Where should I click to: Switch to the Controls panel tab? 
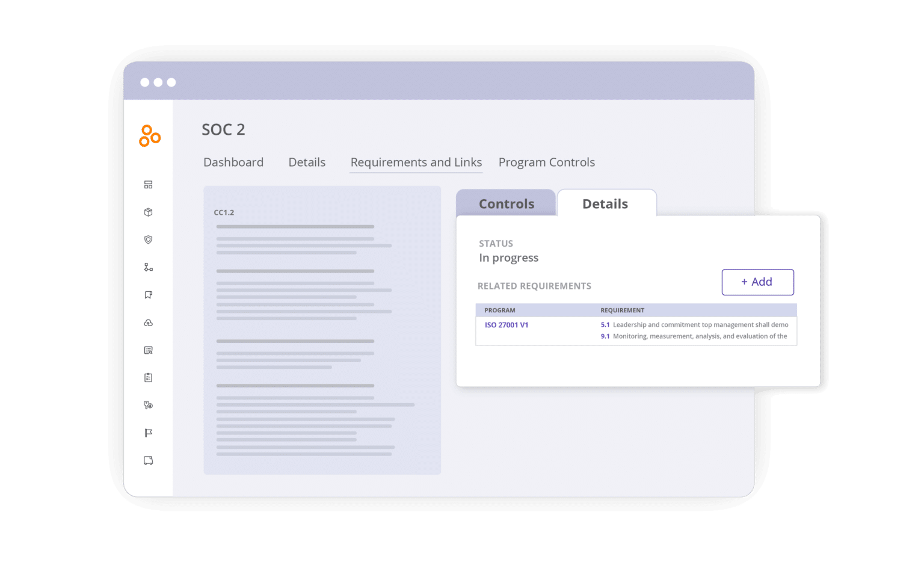click(506, 204)
